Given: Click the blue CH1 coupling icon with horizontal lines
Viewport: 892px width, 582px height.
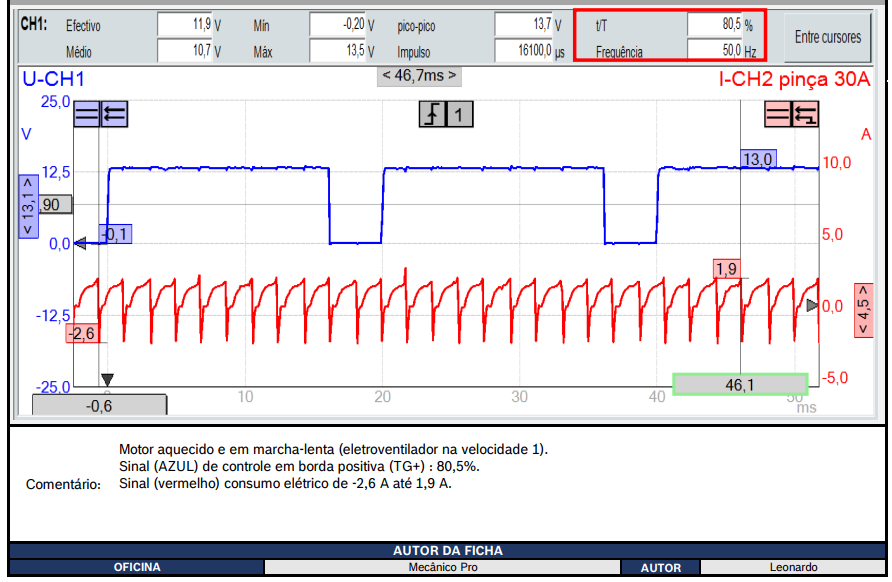Looking at the screenshot, I should click(x=86, y=114).
